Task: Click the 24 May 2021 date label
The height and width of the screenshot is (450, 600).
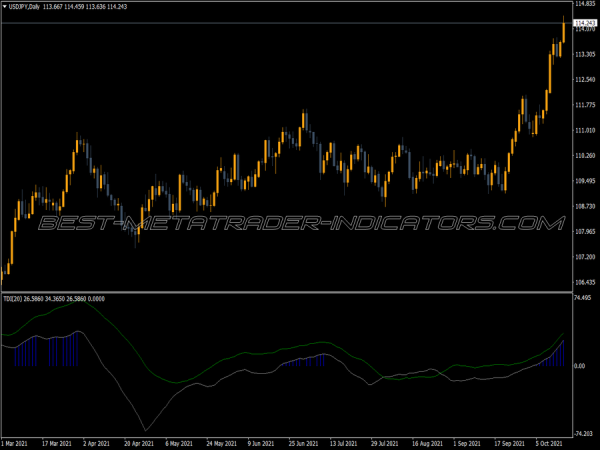Action: 221,443
